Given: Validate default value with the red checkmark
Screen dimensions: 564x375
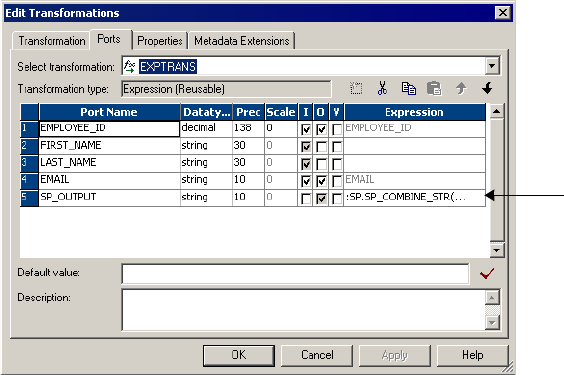Looking at the screenshot, I should (x=487, y=274).
